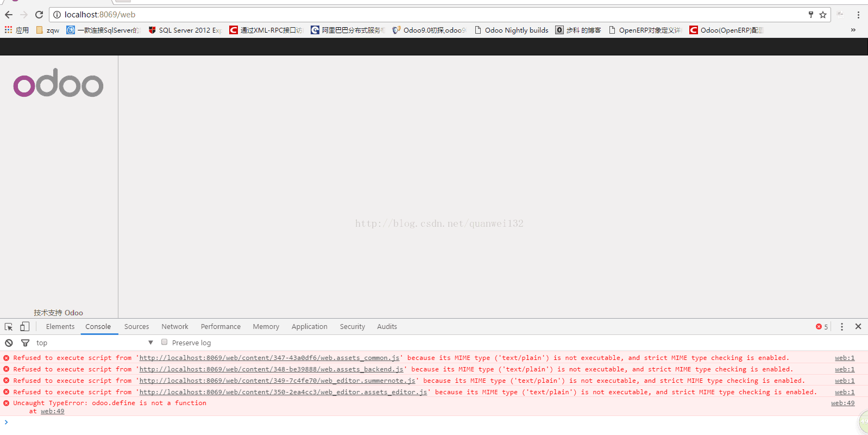Click the site info icon in address bar
This screenshot has height=435, width=868.
pyautogui.click(x=57, y=15)
